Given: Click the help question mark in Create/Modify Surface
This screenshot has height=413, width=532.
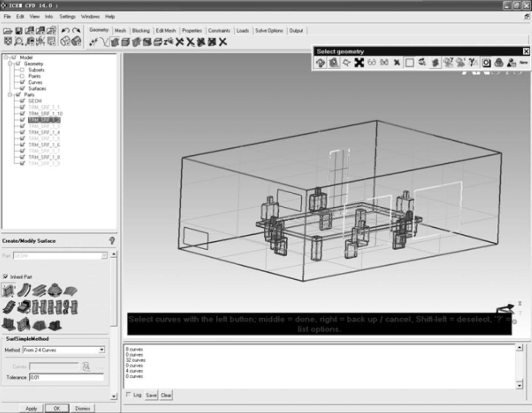Looking at the screenshot, I should click(x=112, y=240).
